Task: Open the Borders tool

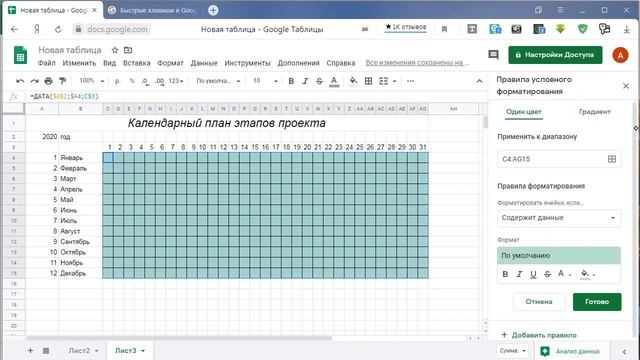Action: tap(368, 81)
